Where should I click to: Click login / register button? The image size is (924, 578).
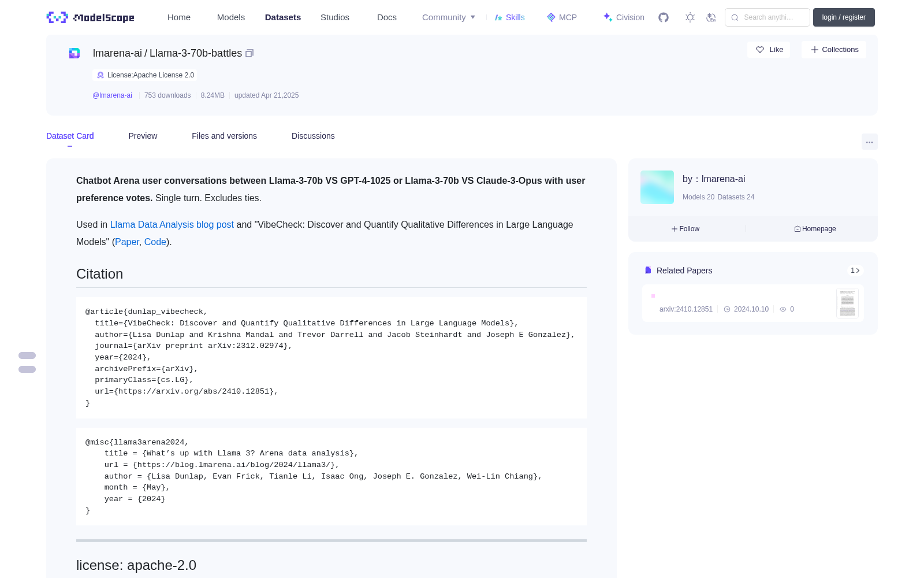(x=844, y=17)
